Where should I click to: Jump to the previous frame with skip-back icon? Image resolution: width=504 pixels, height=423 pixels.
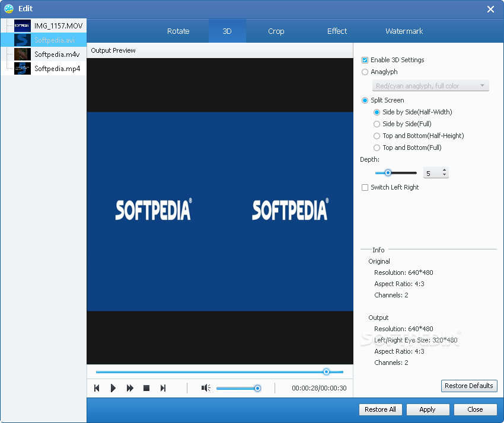[x=97, y=388]
